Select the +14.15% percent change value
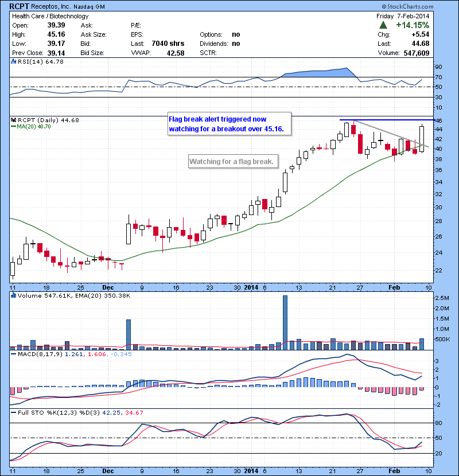459x476 pixels. click(413, 25)
